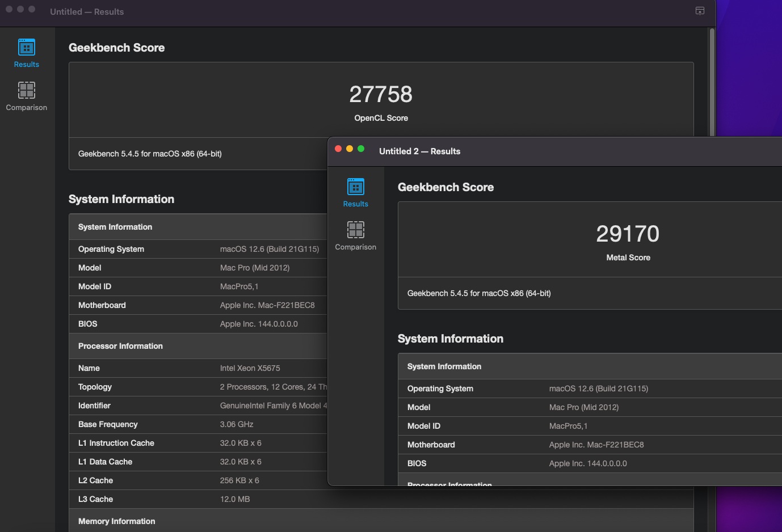
Task: Click L1 Data Cache row label
Action: [x=105, y=462]
